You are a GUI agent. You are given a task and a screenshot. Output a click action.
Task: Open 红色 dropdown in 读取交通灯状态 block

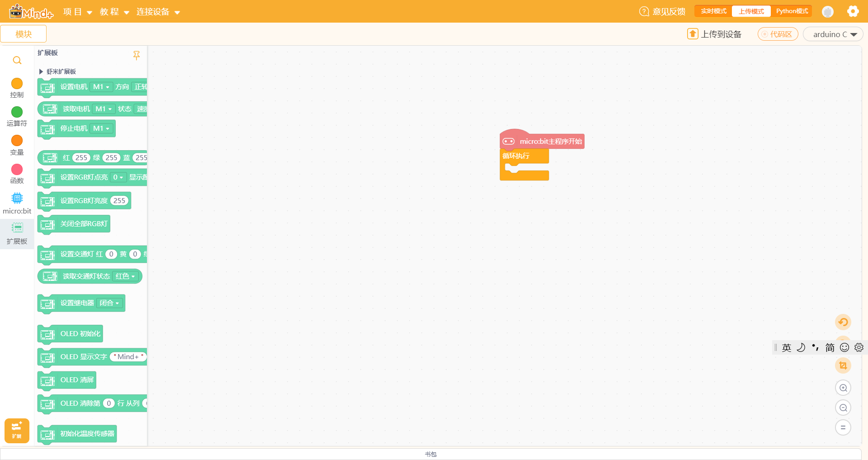point(126,276)
